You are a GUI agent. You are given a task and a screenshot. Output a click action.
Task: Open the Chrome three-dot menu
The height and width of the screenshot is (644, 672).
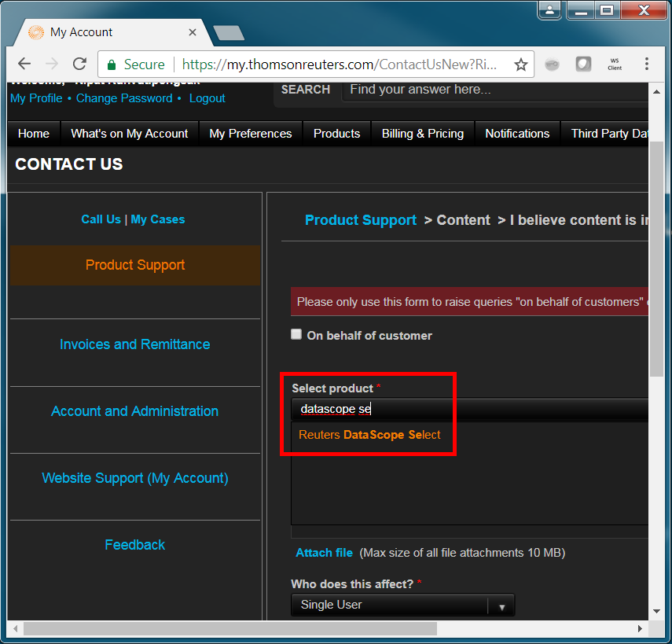click(647, 64)
